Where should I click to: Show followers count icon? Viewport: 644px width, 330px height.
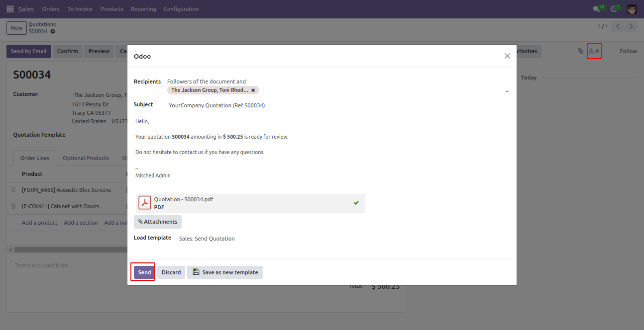tap(594, 51)
